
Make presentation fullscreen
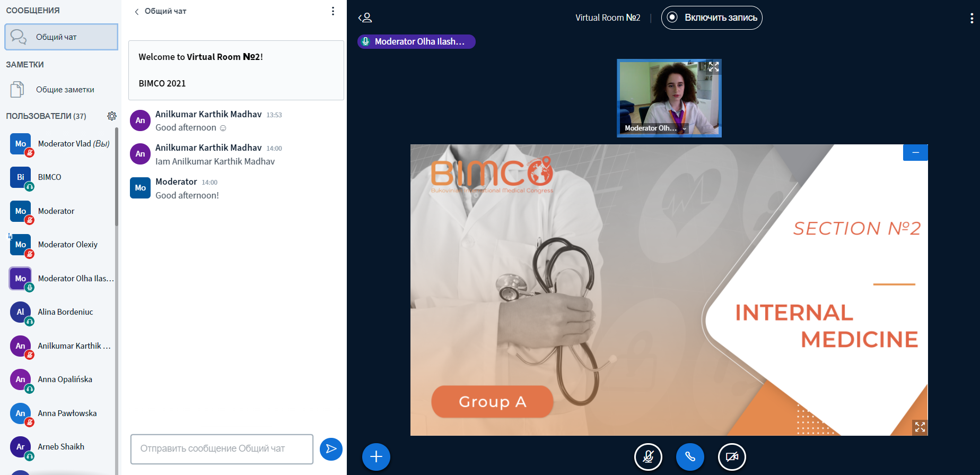[x=920, y=427]
